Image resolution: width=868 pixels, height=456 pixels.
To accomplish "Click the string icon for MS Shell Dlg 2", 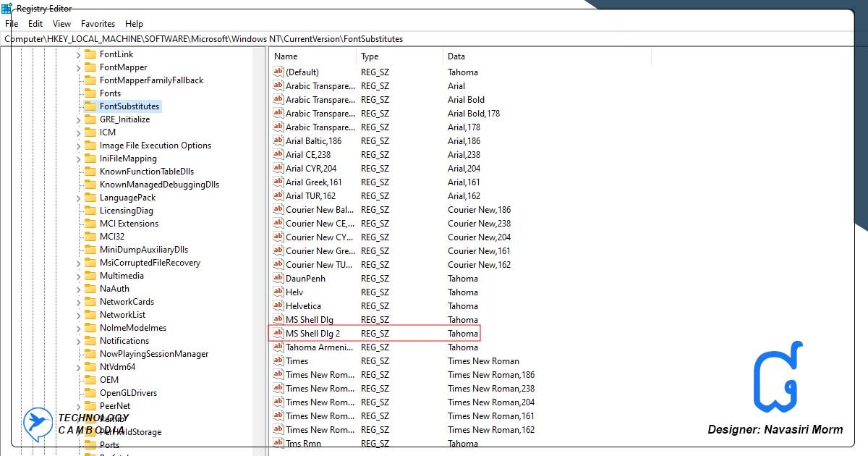I will pyautogui.click(x=278, y=333).
